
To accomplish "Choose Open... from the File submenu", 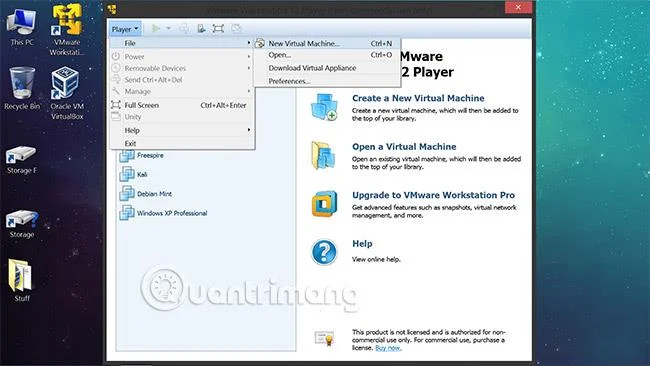I will click(x=327, y=55).
